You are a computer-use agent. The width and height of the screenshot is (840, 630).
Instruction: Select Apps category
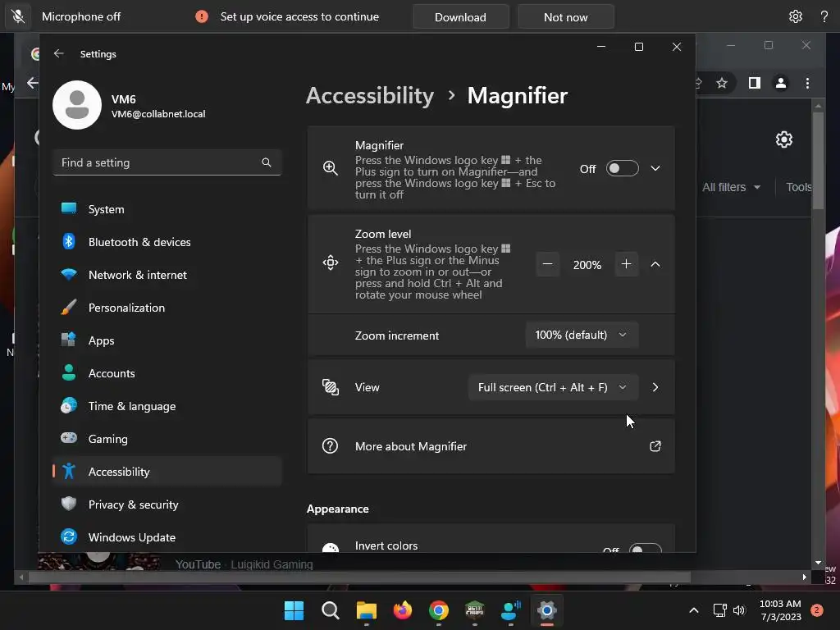click(167, 340)
